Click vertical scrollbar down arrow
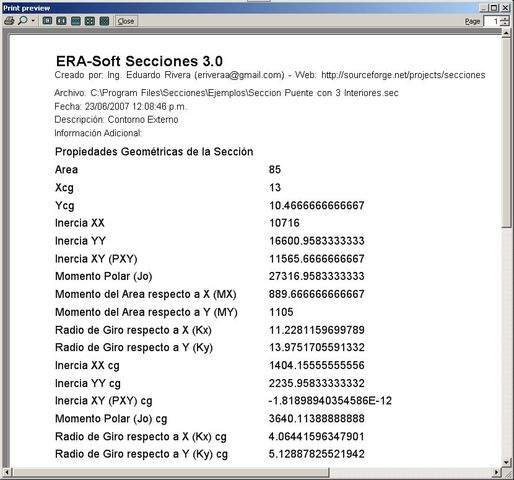The height and width of the screenshot is (480, 514). click(x=506, y=462)
